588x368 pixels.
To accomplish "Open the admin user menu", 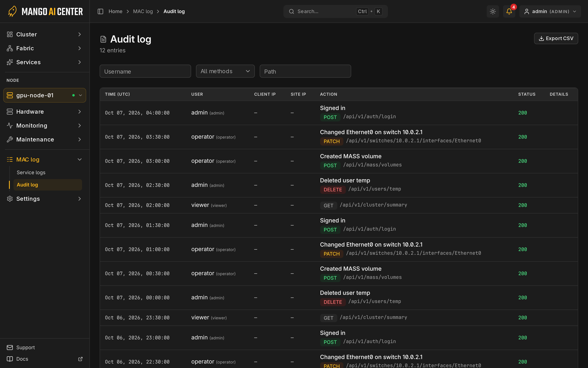I will click(x=550, y=11).
